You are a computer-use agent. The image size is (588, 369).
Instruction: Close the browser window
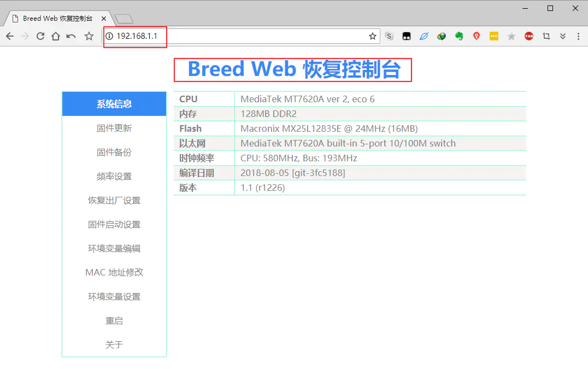click(x=575, y=8)
